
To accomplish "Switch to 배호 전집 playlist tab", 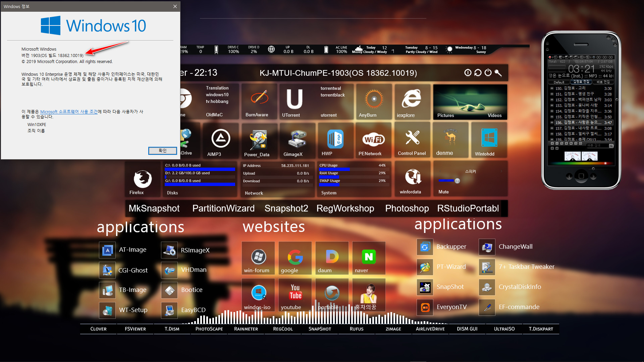I will click(603, 82).
